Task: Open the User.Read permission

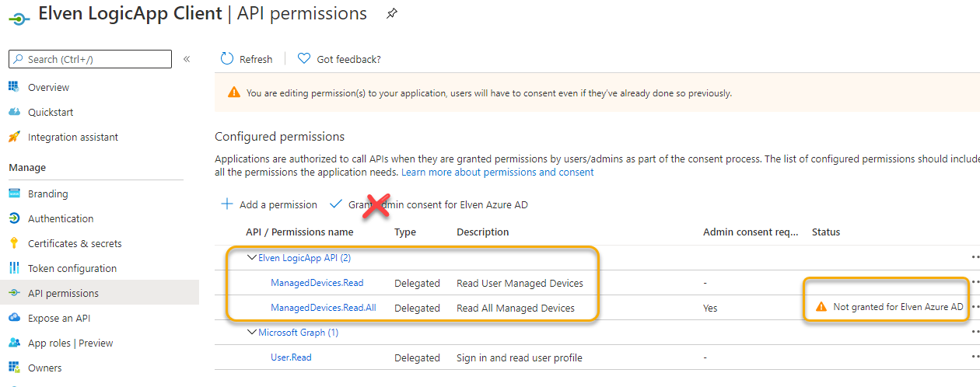Action: tap(292, 357)
